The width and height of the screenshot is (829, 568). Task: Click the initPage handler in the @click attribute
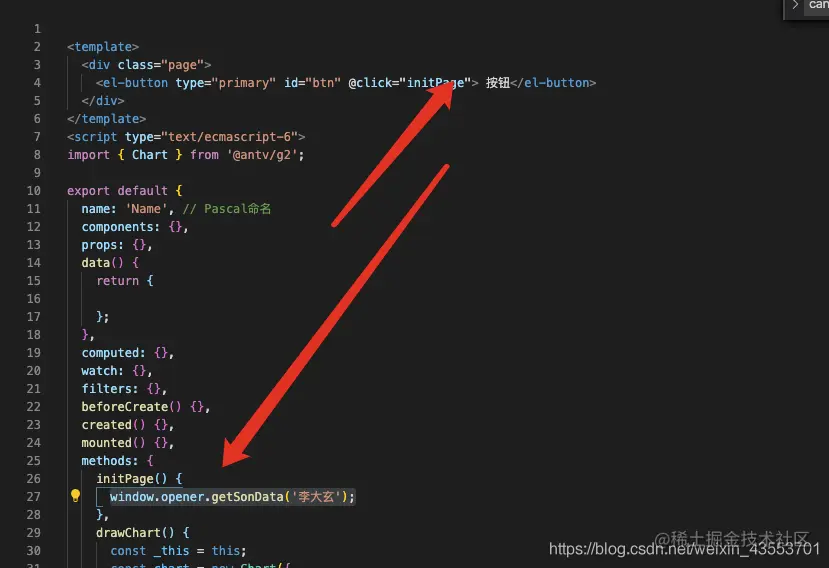(435, 83)
